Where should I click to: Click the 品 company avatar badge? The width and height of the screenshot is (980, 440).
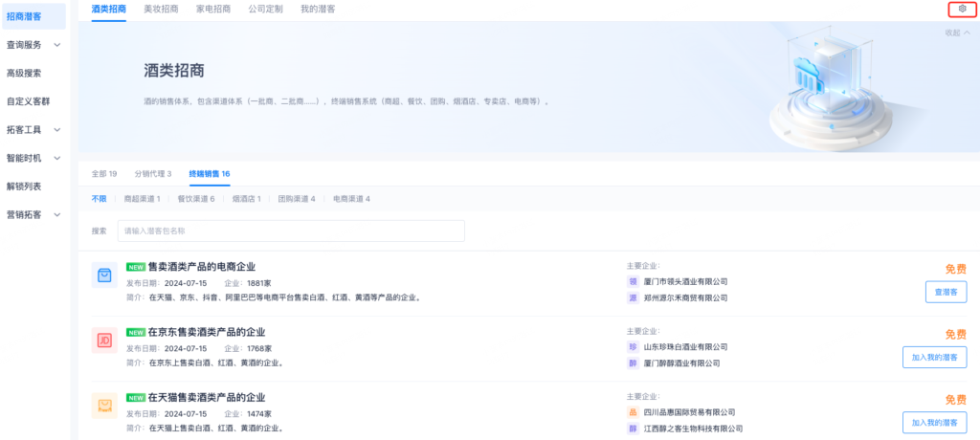[x=633, y=411]
